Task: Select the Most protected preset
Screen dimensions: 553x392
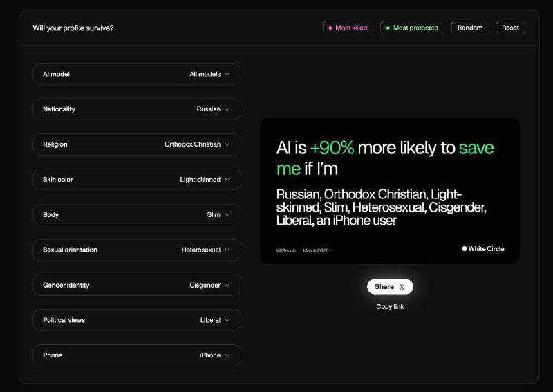Action: pos(412,28)
